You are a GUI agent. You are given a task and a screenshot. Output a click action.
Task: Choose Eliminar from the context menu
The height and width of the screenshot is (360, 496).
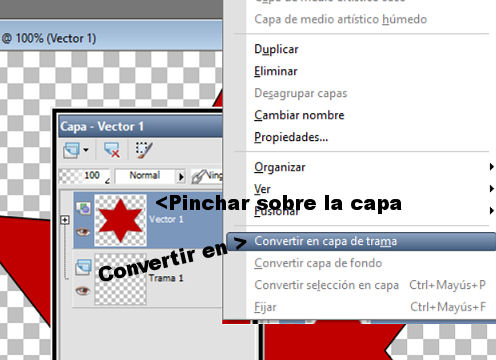pyautogui.click(x=275, y=71)
